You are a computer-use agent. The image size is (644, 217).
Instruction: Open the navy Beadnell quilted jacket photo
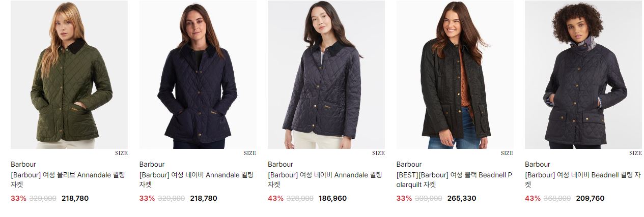583,75
